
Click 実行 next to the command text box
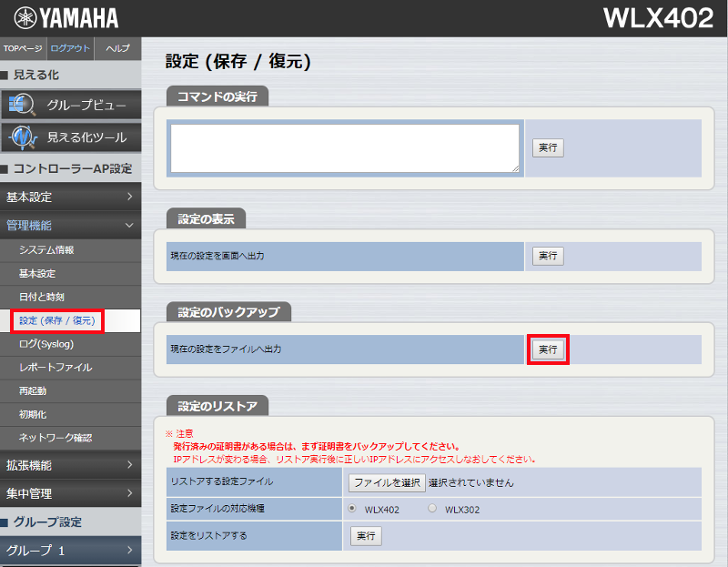pyautogui.click(x=548, y=147)
